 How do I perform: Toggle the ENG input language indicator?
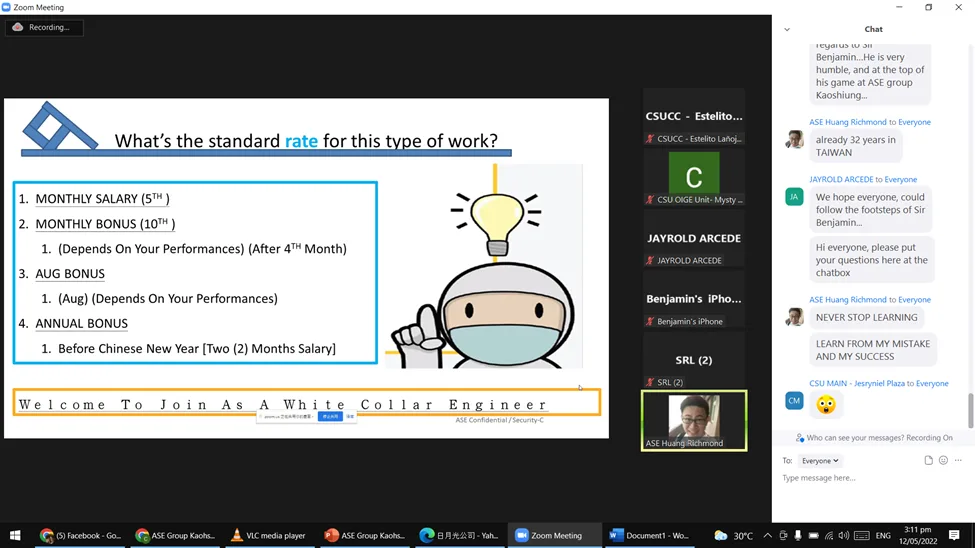pos(883,536)
